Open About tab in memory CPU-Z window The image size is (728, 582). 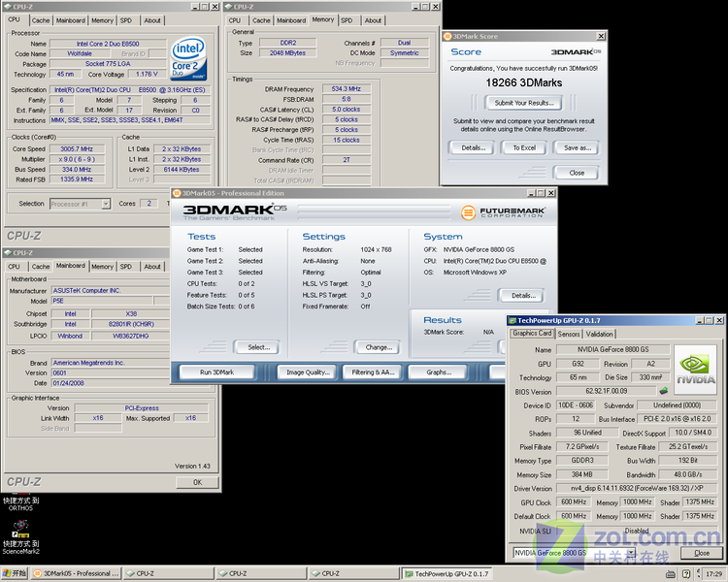pyautogui.click(x=373, y=20)
